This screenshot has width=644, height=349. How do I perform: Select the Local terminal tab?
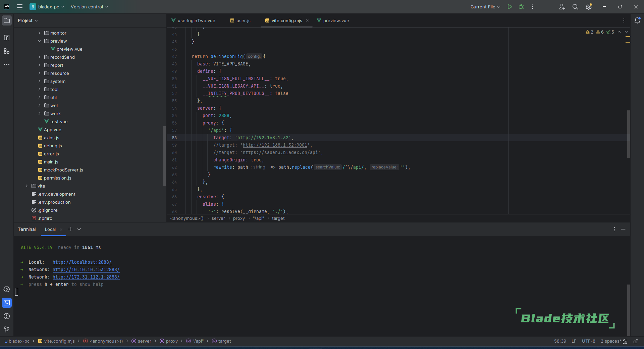point(50,230)
